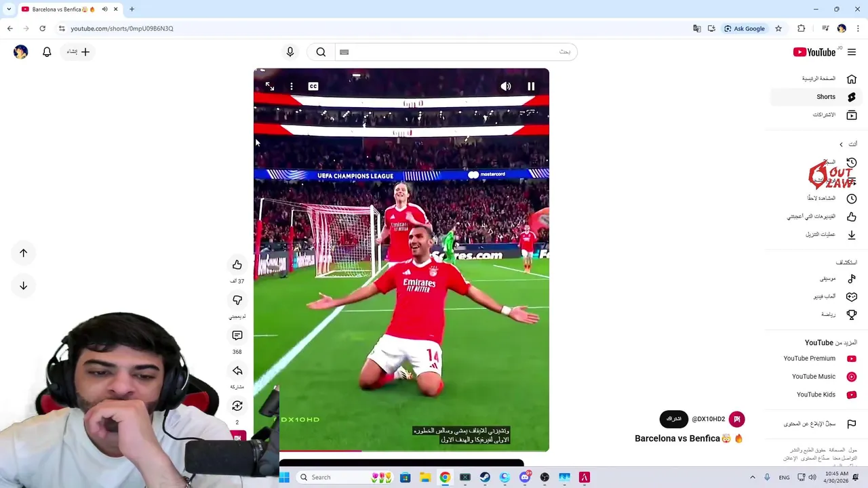Show hidden system tray icons
The image size is (868, 488).
coord(752,477)
